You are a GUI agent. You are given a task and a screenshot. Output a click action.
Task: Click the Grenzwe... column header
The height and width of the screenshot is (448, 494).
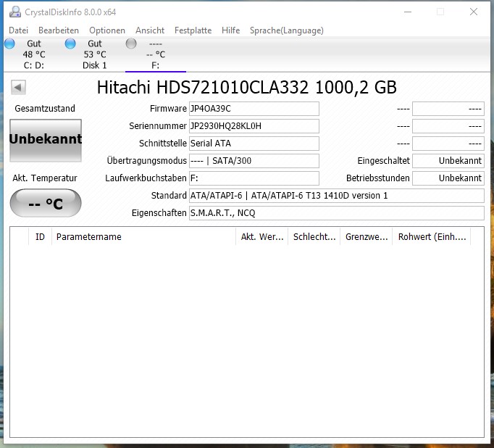tap(367, 237)
